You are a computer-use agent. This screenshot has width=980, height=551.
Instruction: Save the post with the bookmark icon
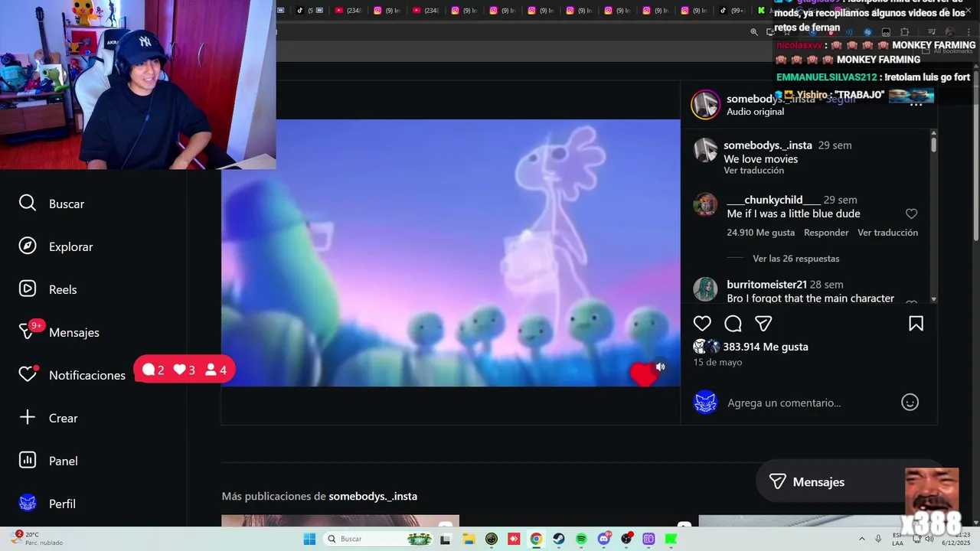[x=916, y=323]
